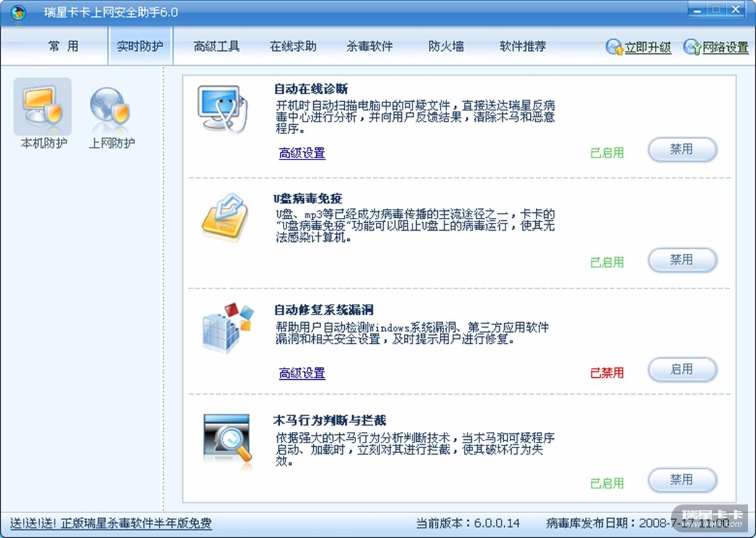The height and width of the screenshot is (538, 756).
Task: Click the 自动修复系统漏洞 cubes icon
Action: pyautogui.click(x=228, y=327)
